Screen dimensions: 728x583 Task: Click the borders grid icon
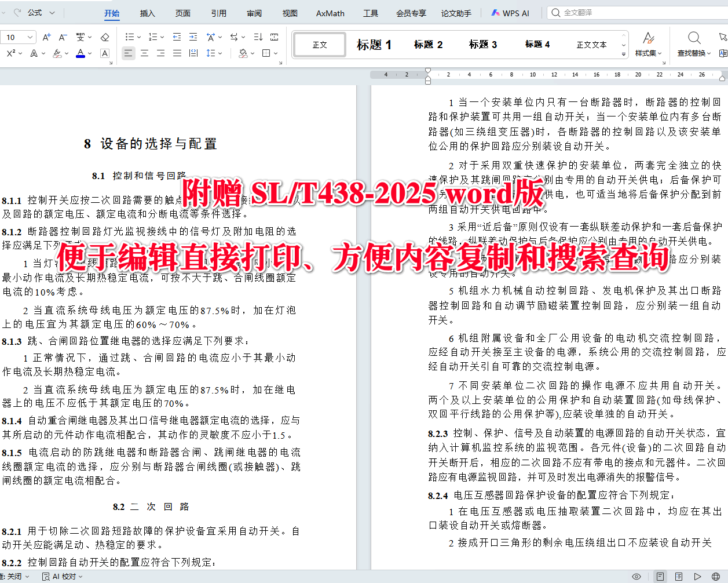(266, 53)
